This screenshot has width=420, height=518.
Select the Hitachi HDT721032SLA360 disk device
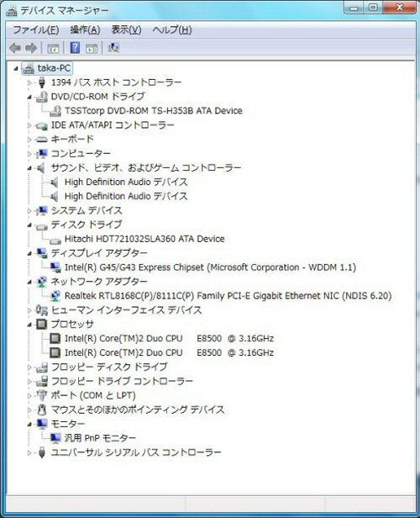(144, 239)
